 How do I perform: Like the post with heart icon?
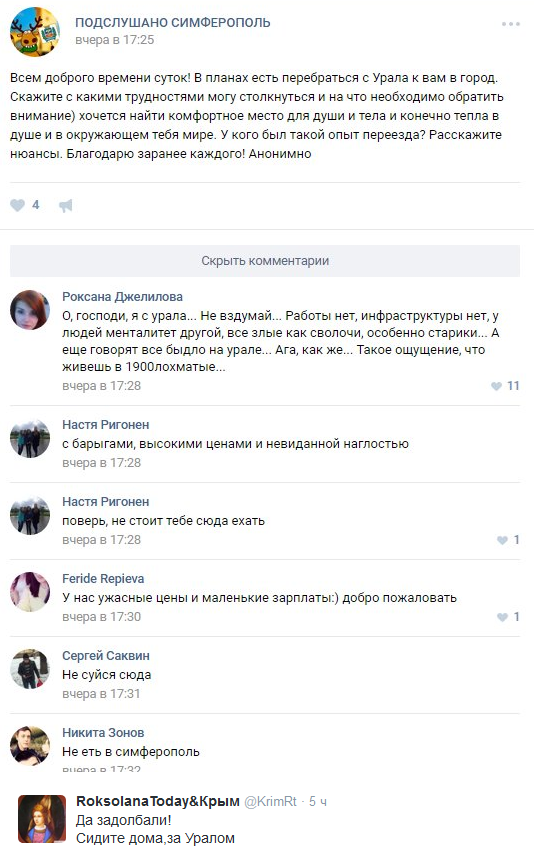click(x=17, y=205)
